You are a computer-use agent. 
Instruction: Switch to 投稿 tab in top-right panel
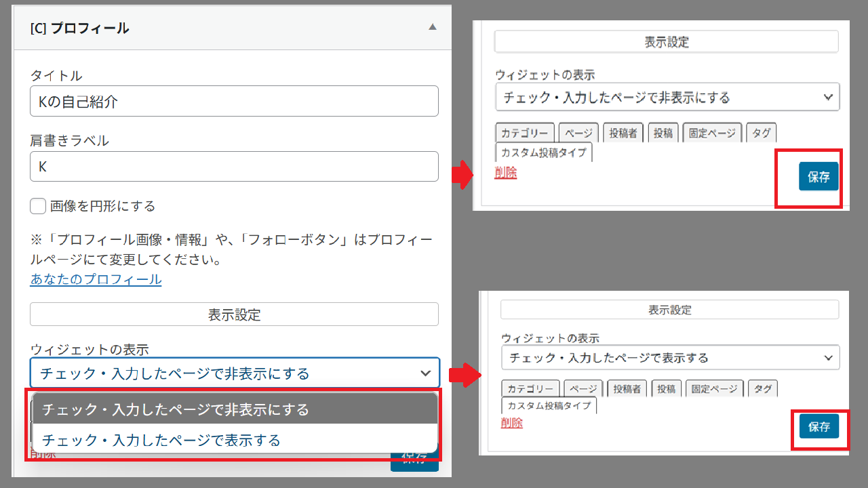click(663, 133)
